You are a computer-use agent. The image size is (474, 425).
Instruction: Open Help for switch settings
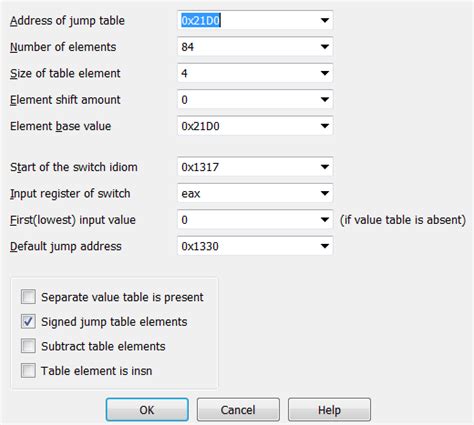point(329,410)
